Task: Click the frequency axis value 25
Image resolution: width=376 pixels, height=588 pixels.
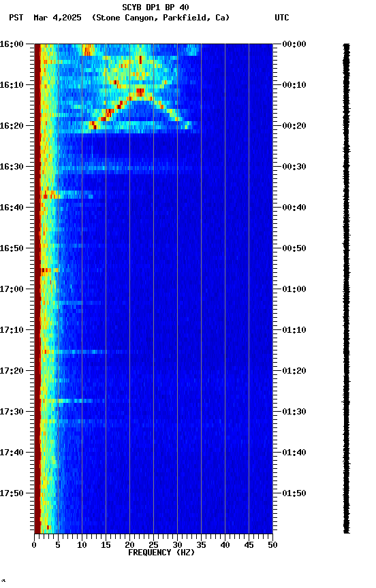Action: (x=153, y=545)
